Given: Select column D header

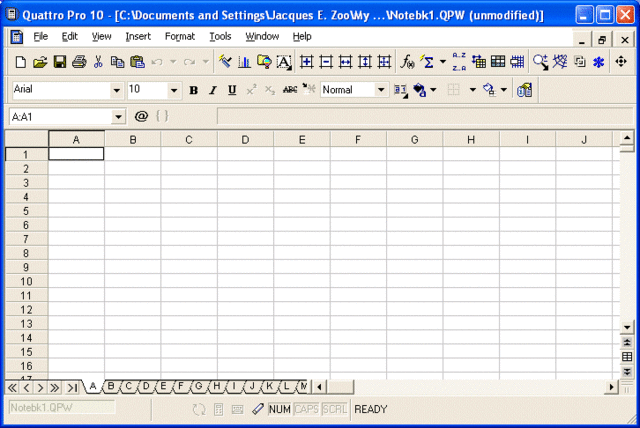Looking at the screenshot, I should [x=245, y=140].
